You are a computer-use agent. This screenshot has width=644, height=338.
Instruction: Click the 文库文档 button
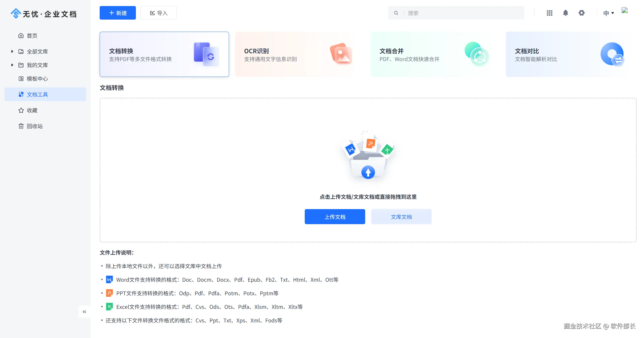401,217
